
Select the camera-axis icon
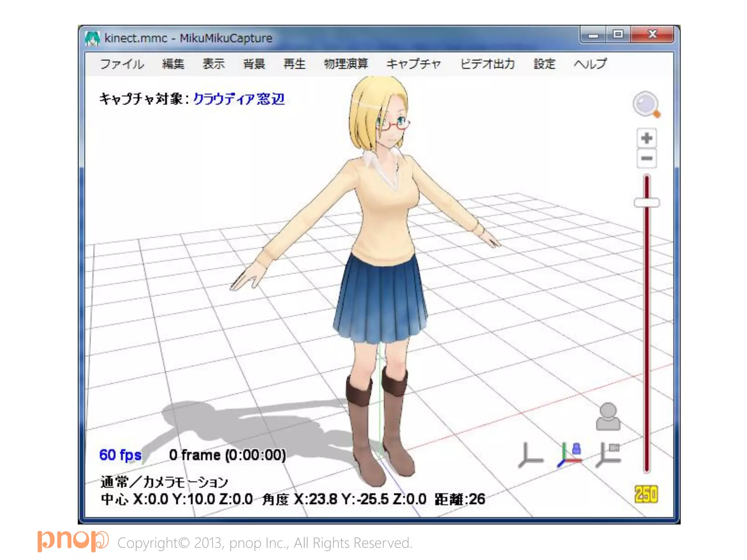click(x=608, y=455)
